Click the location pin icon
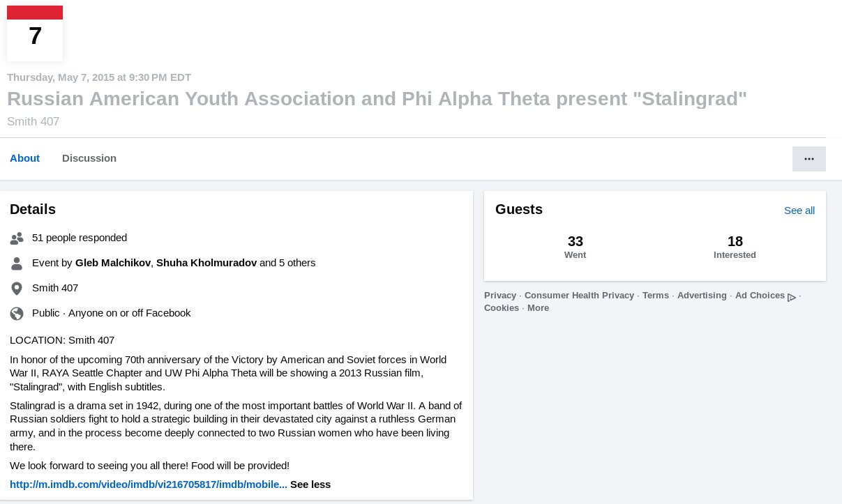 click(17, 289)
